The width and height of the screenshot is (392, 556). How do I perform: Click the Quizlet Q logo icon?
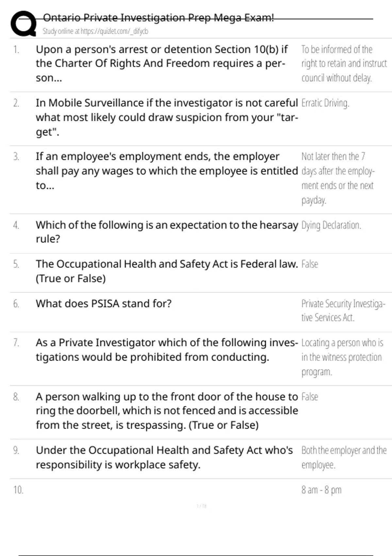click(24, 24)
